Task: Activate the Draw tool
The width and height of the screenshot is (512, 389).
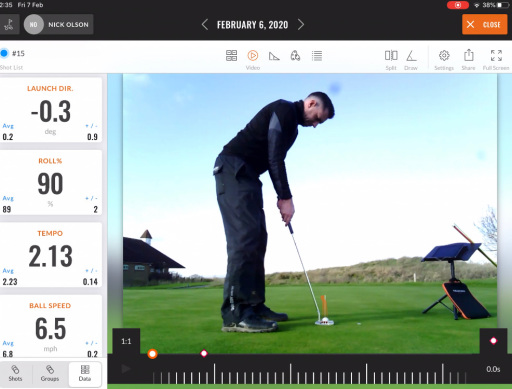Action: point(411,59)
